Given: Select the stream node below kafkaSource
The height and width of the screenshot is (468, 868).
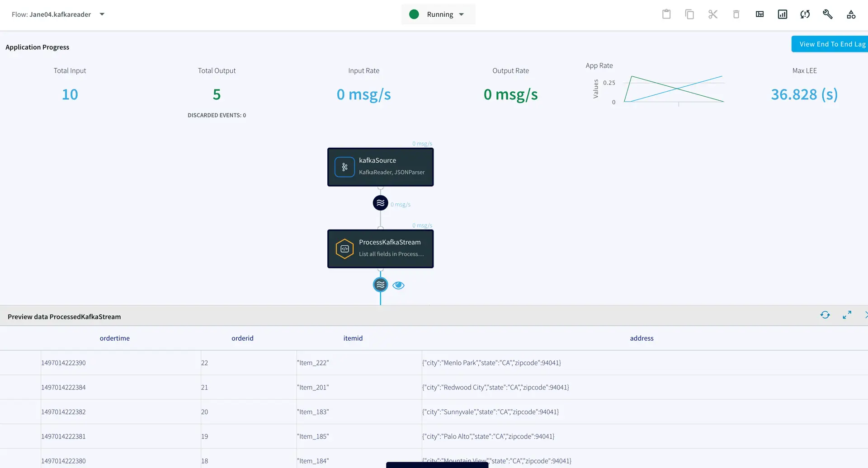Looking at the screenshot, I should tap(380, 203).
